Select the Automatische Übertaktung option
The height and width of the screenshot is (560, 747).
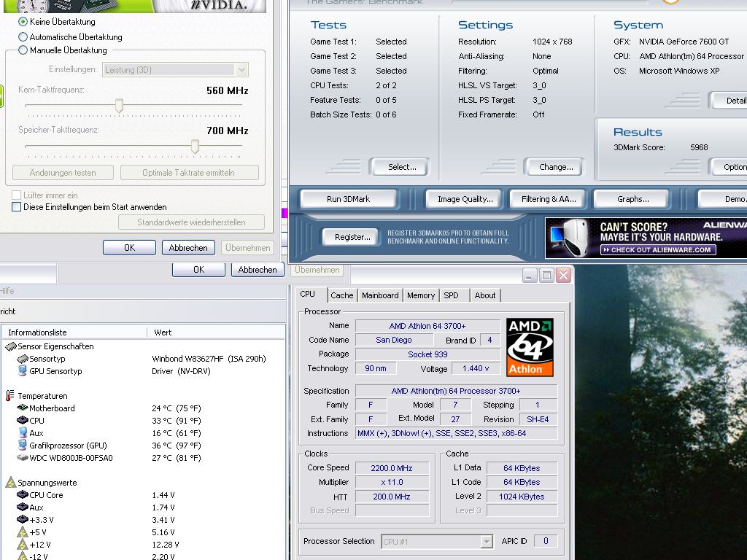(23, 37)
